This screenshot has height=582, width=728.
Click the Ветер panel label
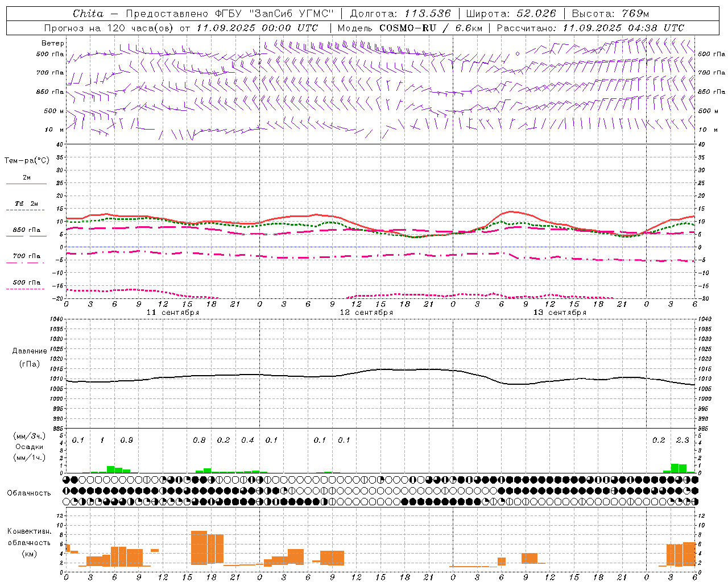(53, 43)
